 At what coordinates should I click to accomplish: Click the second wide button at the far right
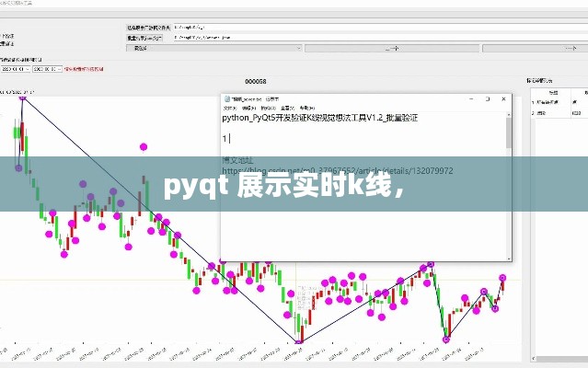point(543,49)
